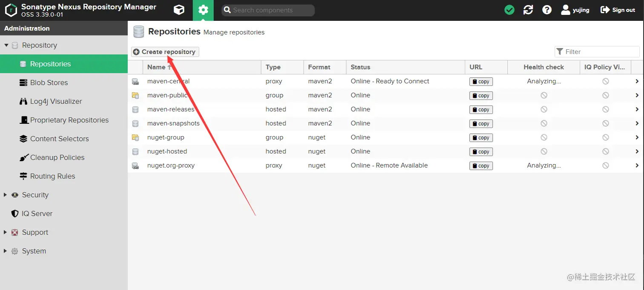Click "Online - Remote Available" status
Viewport: 644px width, 290px height.
click(389, 165)
